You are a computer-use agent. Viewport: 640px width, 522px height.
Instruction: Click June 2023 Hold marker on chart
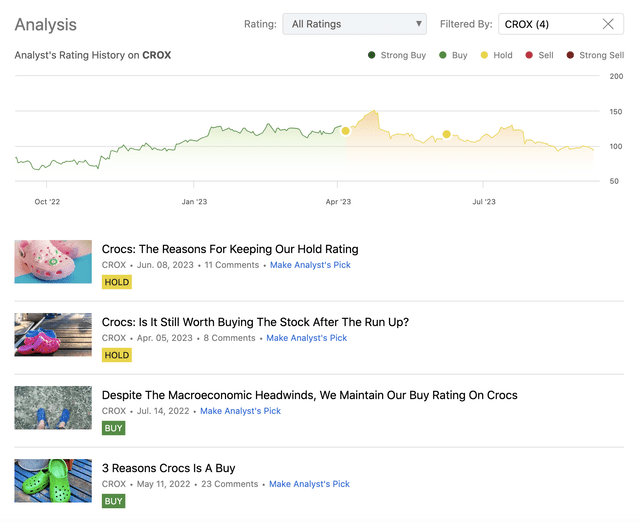(446, 134)
